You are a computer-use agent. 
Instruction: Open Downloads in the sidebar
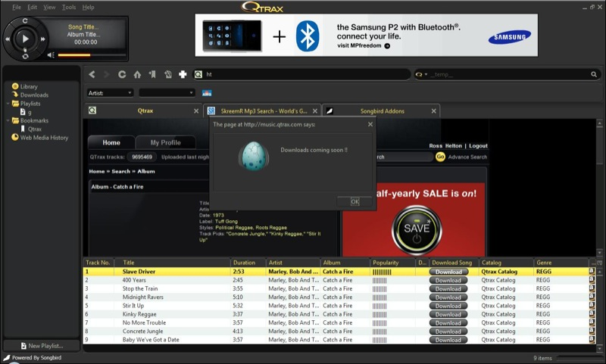pyautogui.click(x=34, y=95)
